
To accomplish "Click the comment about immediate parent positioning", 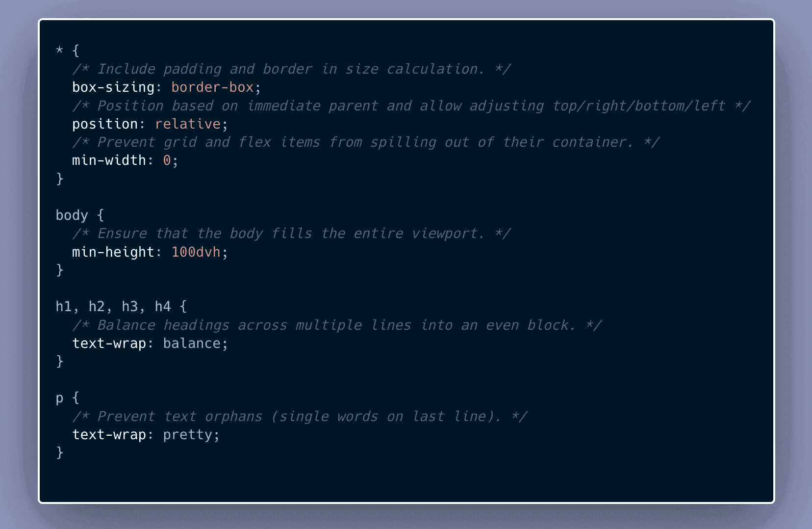I will (411, 106).
